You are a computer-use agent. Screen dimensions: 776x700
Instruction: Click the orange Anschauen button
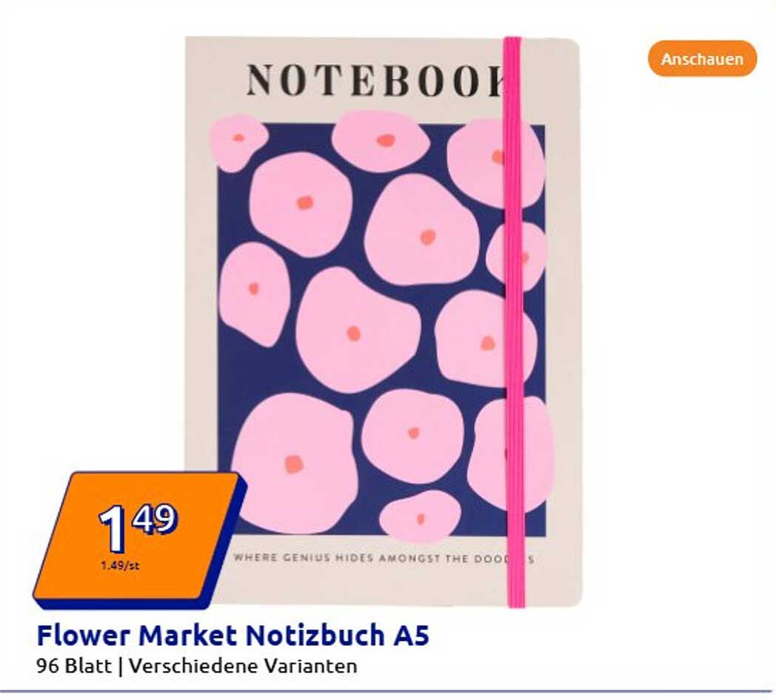point(702,59)
